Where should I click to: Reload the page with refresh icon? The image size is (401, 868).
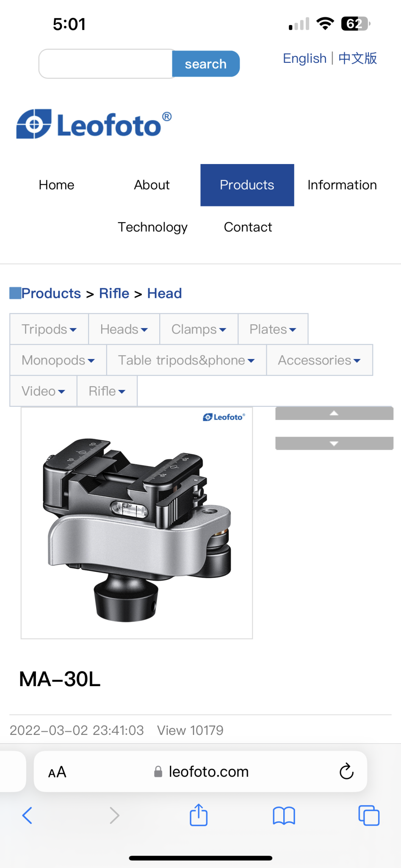pyautogui.click(x=346, y=771)
